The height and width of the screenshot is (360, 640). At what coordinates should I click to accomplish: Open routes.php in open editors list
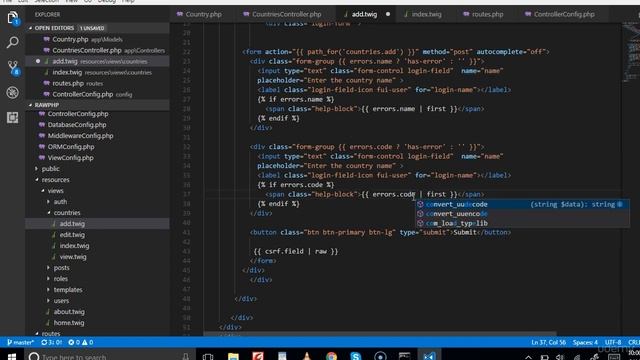[x=97, y=83]
